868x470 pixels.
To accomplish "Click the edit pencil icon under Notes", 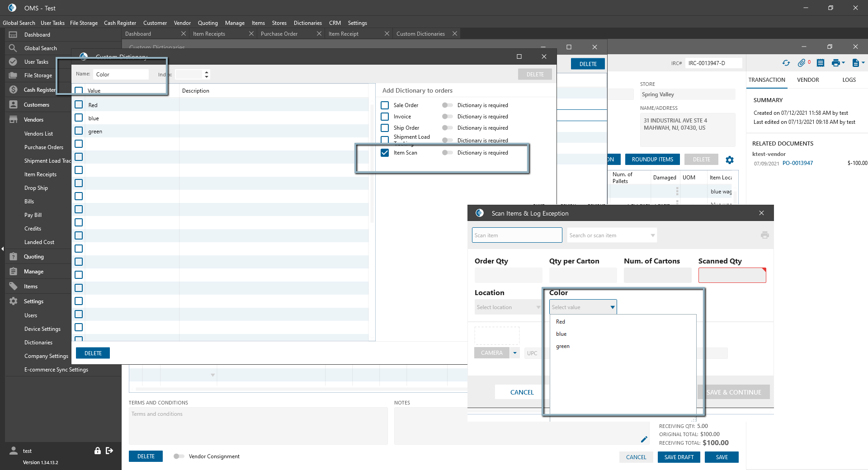I will (x=644, y=439).
